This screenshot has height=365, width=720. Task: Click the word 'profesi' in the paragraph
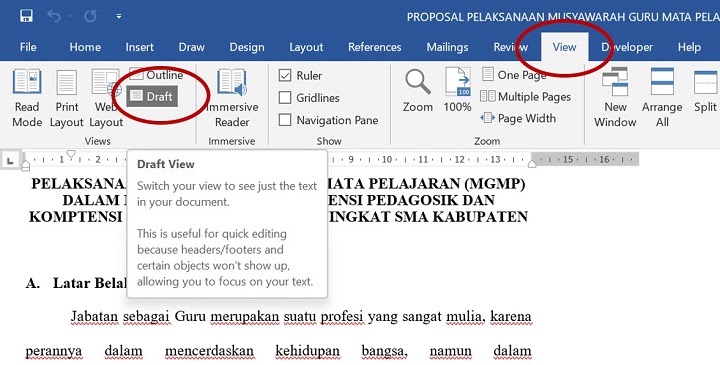(x=342, y=316)
